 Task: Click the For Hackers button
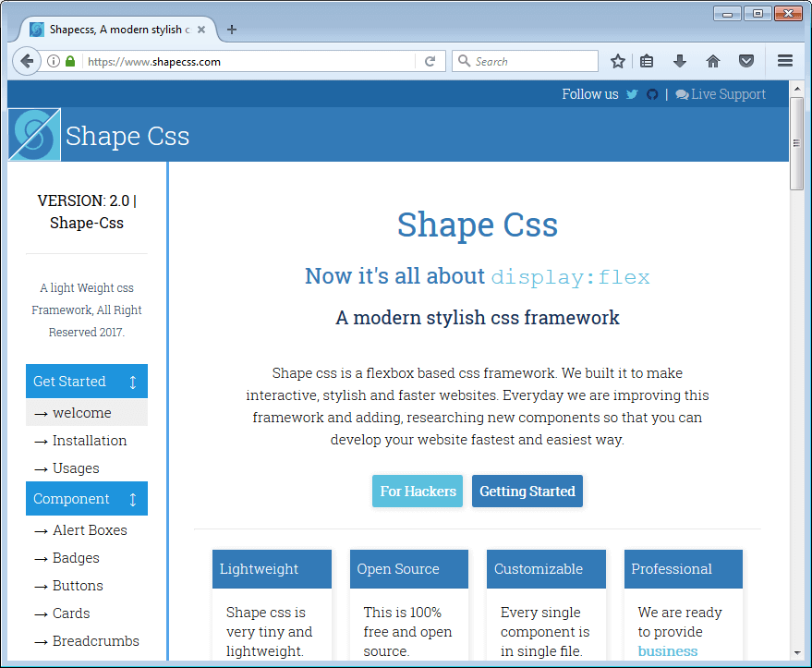click(418, 492)
